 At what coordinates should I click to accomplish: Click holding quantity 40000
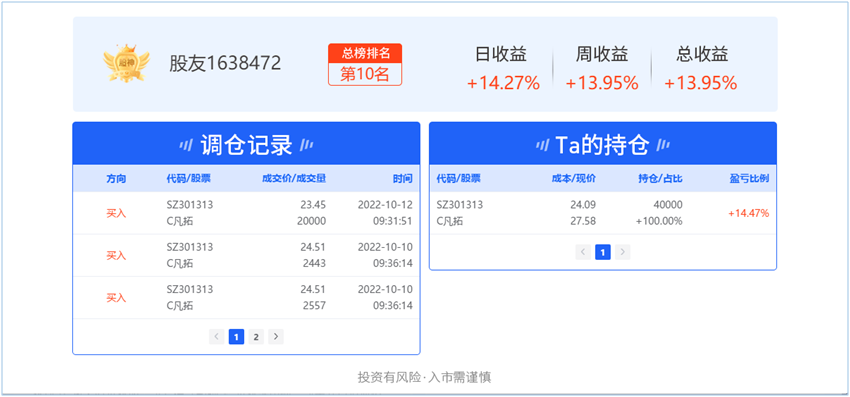[669, 205]
